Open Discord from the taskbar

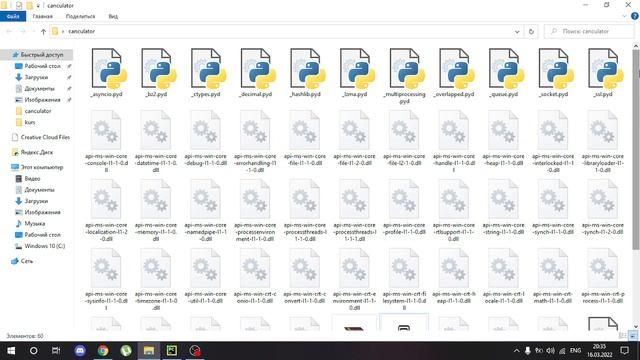(80, 351)
